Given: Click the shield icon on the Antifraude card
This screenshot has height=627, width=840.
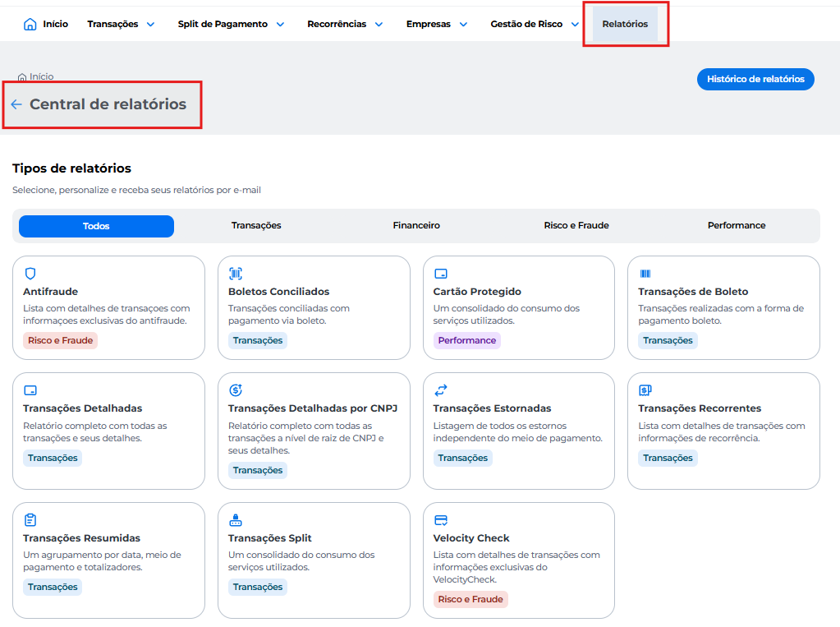Looking at the screenshot, I should pos(30,274).
